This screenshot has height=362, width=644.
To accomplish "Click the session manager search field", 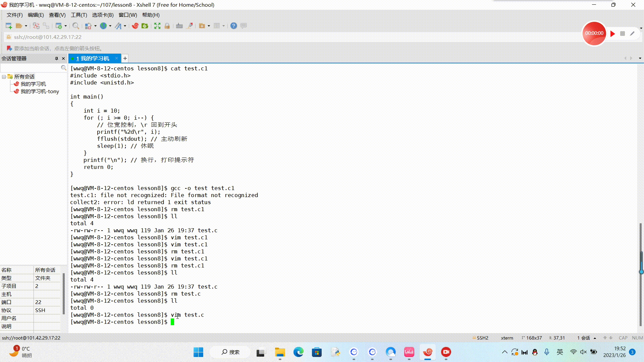I will (x=31, y=68).
